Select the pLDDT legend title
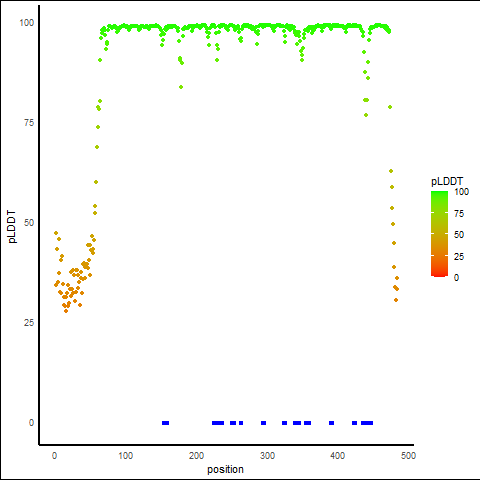480x480 pixels. click(447, 182)
